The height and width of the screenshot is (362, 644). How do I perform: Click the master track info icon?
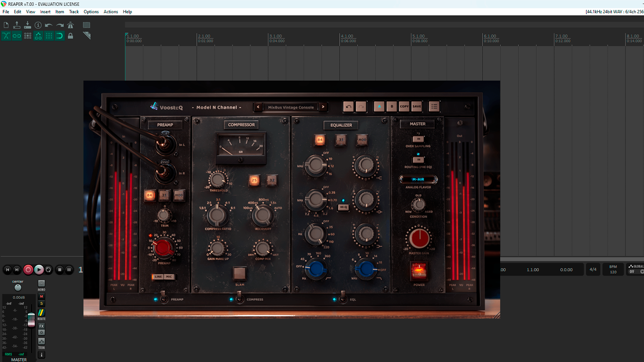pyautogui.click(x=41, y=354)
